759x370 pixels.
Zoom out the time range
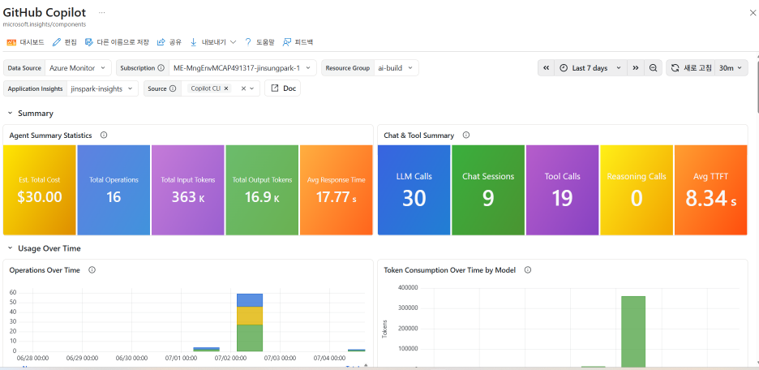tap(653, 68)
